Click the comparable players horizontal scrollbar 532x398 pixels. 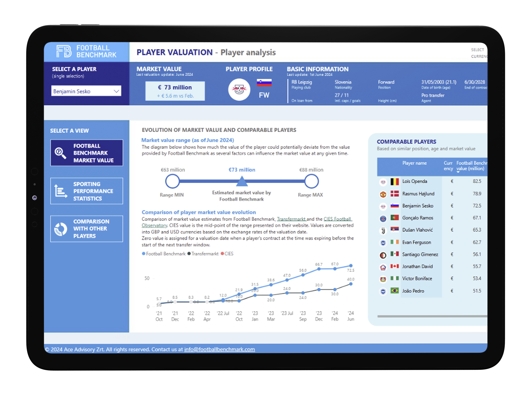tap(432, 316)
